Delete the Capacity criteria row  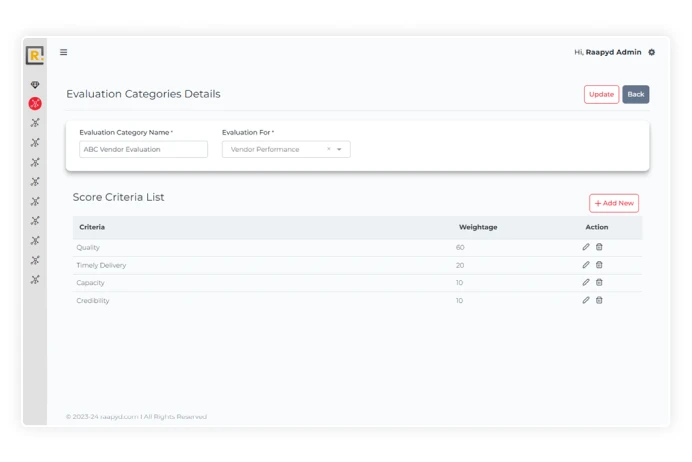click(x=599, y=283)
